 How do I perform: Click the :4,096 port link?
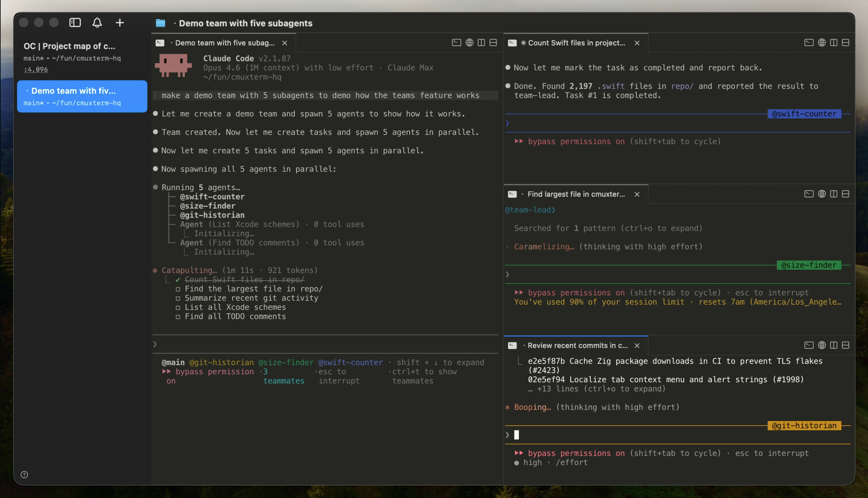(x=36, y=70)
